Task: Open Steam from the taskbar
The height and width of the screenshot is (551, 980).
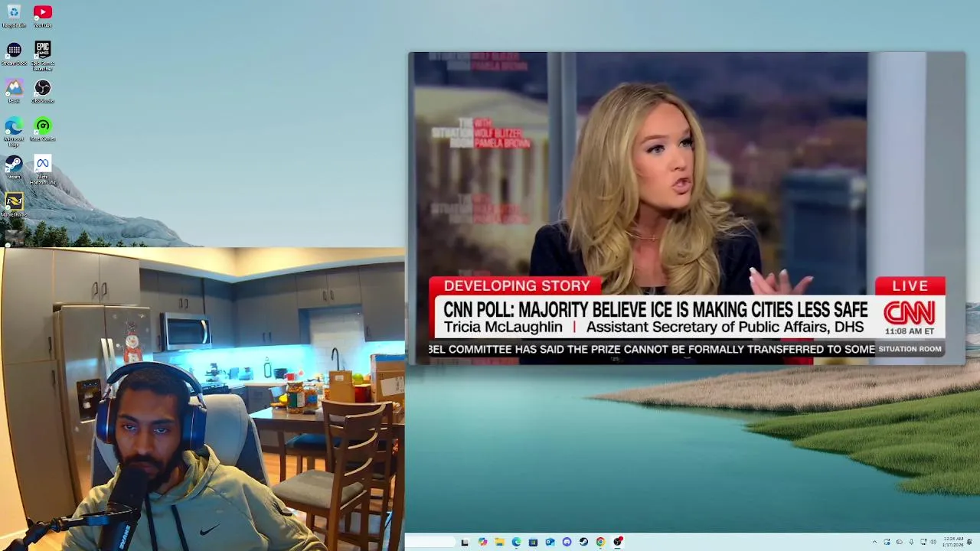Action: click(583, 542)
